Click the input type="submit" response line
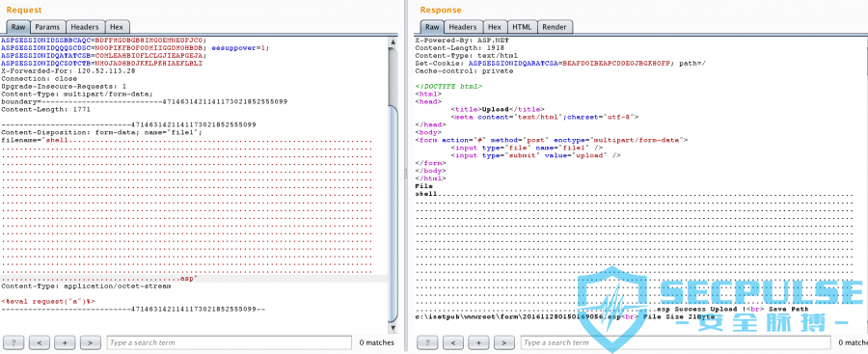This screenshot has height=354, width=868. pyautogui.click(x=536, y=155)
